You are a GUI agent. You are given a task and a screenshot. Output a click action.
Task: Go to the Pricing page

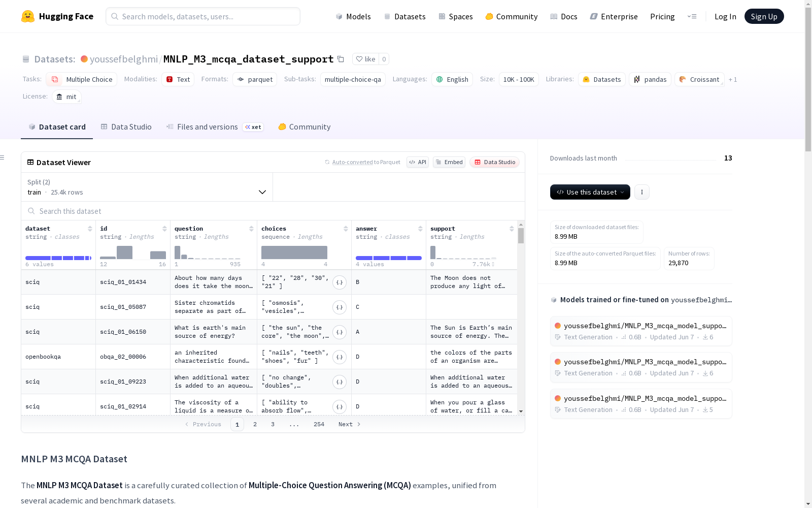[x=662, y=16]
